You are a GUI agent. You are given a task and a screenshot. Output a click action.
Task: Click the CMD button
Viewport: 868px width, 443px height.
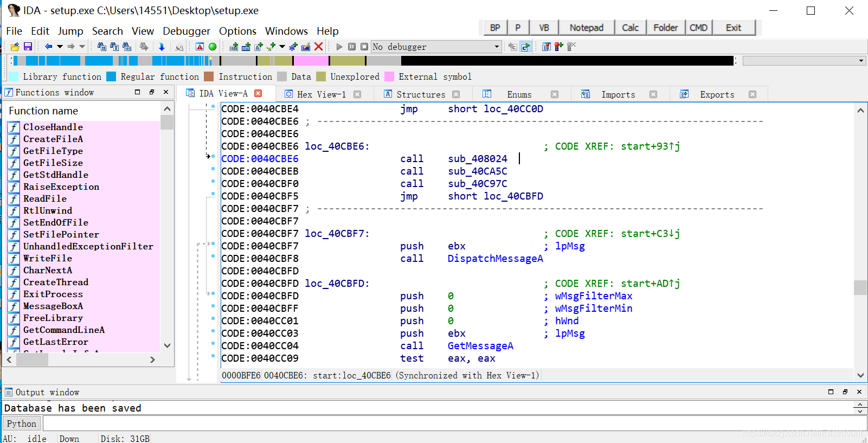pyautogui.click(x=698, y=28)
